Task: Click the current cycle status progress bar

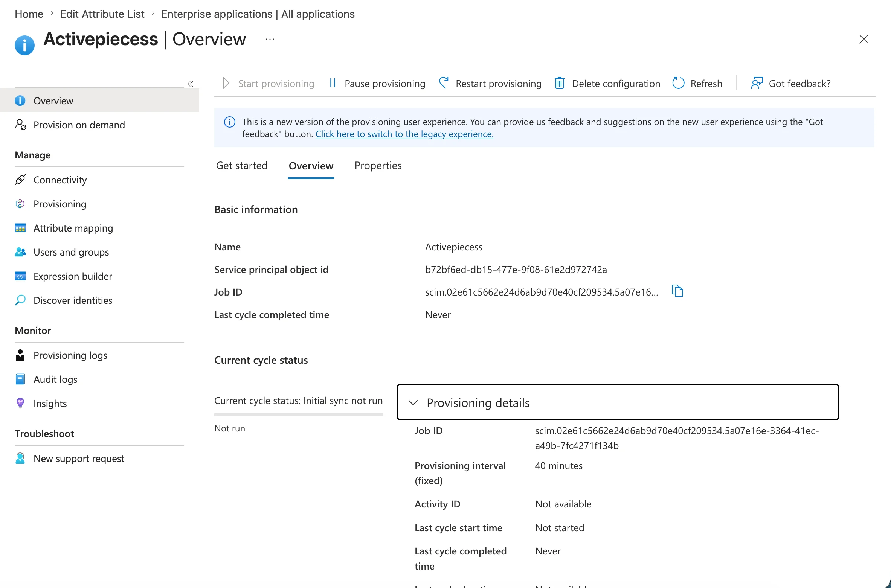Action: point(298,414)
